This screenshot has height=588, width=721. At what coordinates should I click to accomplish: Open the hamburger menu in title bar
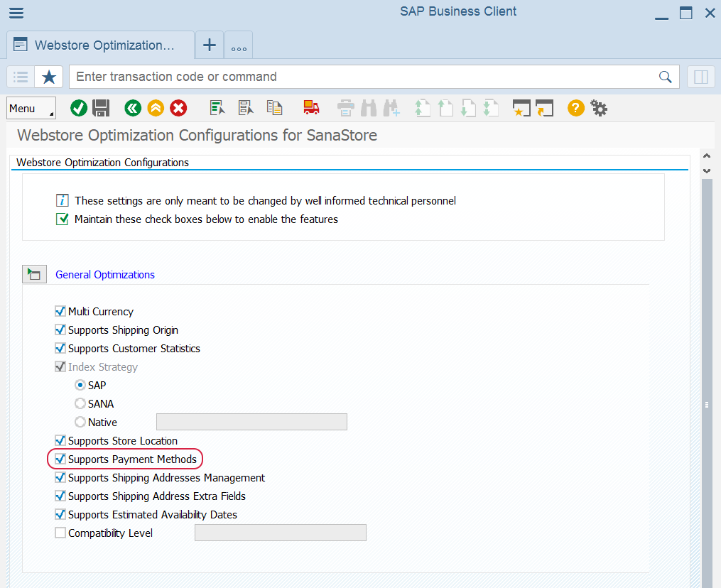click(x=16, y=13)
